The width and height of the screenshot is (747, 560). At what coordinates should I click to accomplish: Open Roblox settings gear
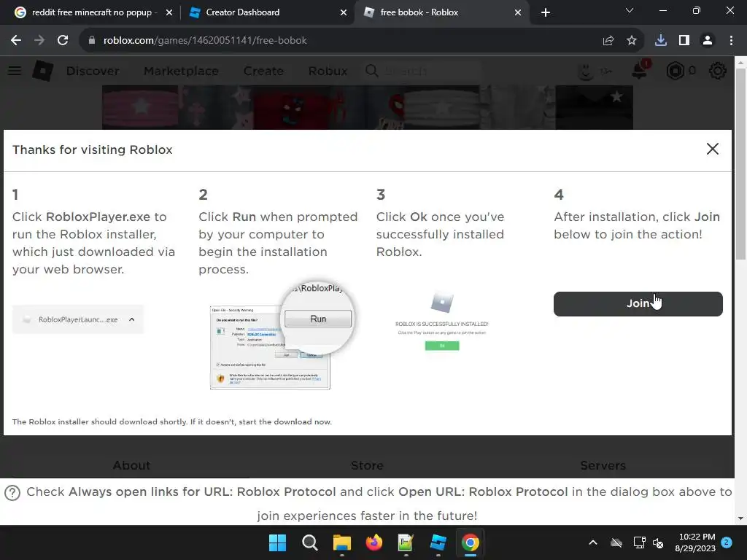point(718,71)
